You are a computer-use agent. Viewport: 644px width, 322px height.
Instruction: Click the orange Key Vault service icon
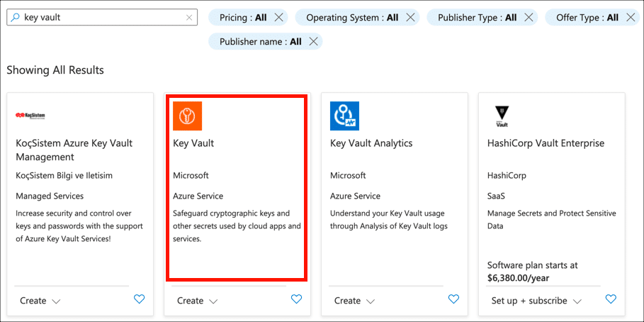pos(187,116)
